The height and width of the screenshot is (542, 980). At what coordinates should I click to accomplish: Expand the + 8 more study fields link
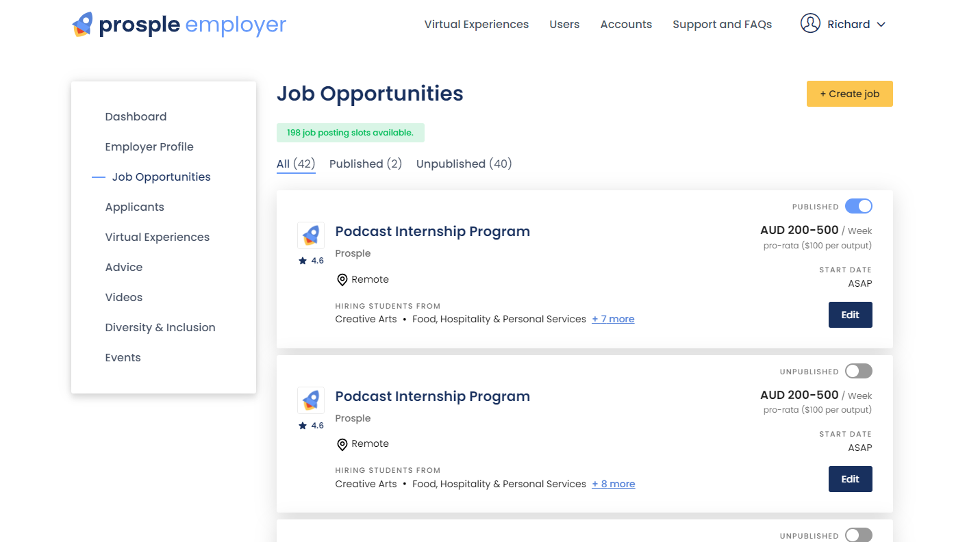(x=614, y=484)
